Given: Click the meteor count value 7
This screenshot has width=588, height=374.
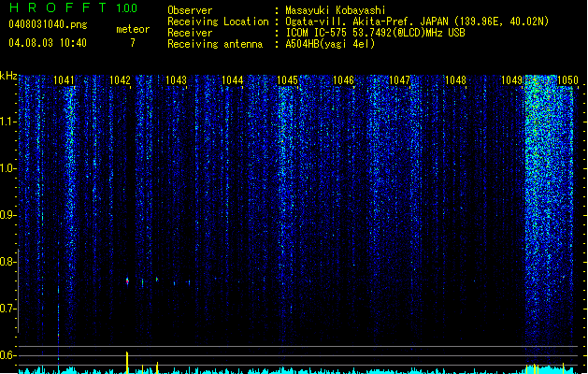Looking at the screenshot, I should click(x=133, y=43).
